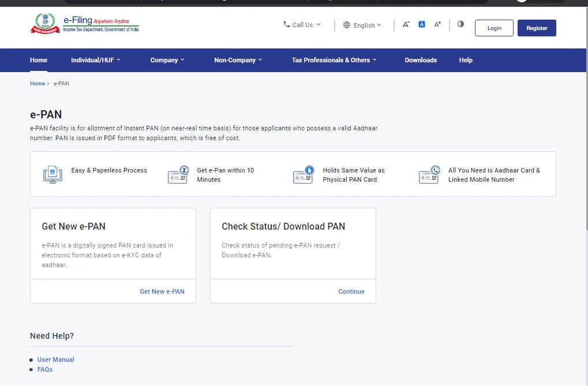This screenshot has height=386, width=588.
Task: Expand the Call Us dropdown
Action: 302,25
